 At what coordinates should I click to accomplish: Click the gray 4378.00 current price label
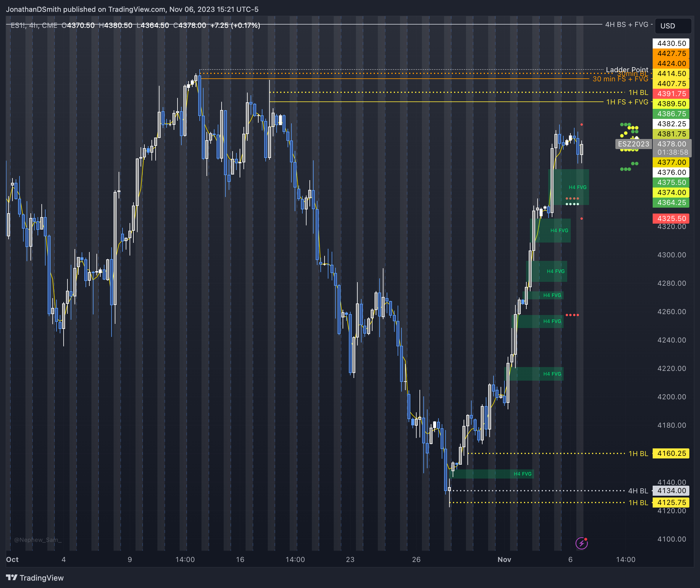click(x=671, y=144)
